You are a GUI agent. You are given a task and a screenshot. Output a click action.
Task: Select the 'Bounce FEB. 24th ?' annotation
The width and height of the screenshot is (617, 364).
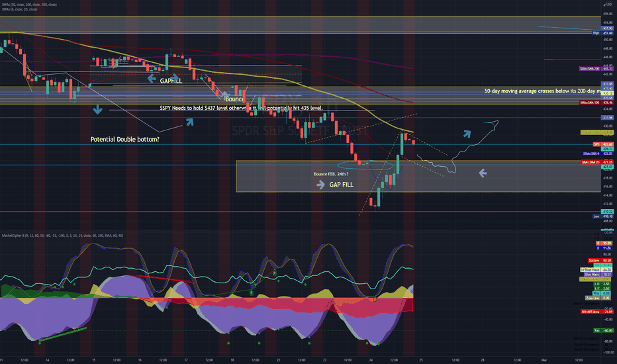(x=331, y=174)
